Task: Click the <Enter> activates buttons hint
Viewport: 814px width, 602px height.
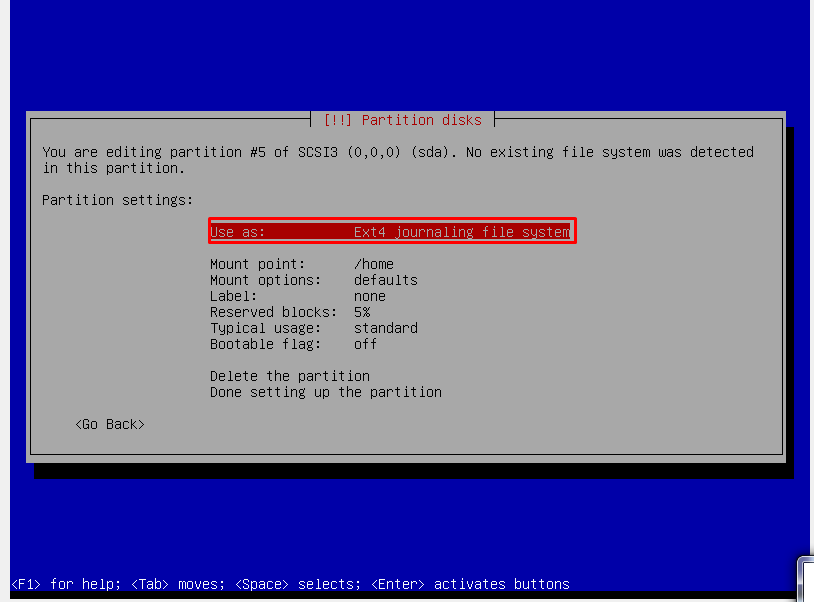Action: coord(470,584)
